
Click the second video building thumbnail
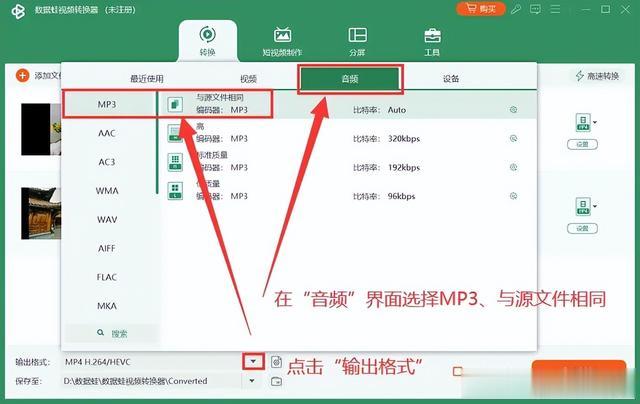click(41, 213)
